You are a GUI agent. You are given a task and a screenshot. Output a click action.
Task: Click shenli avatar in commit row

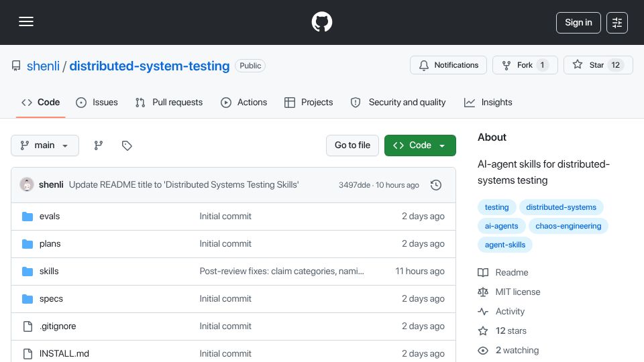(x=27, y=185)
